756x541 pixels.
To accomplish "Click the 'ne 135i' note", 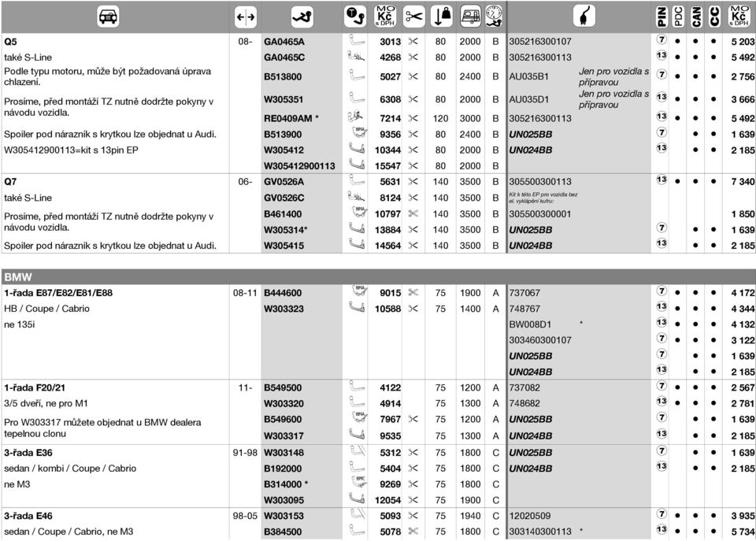I will [x=19, y=324].
